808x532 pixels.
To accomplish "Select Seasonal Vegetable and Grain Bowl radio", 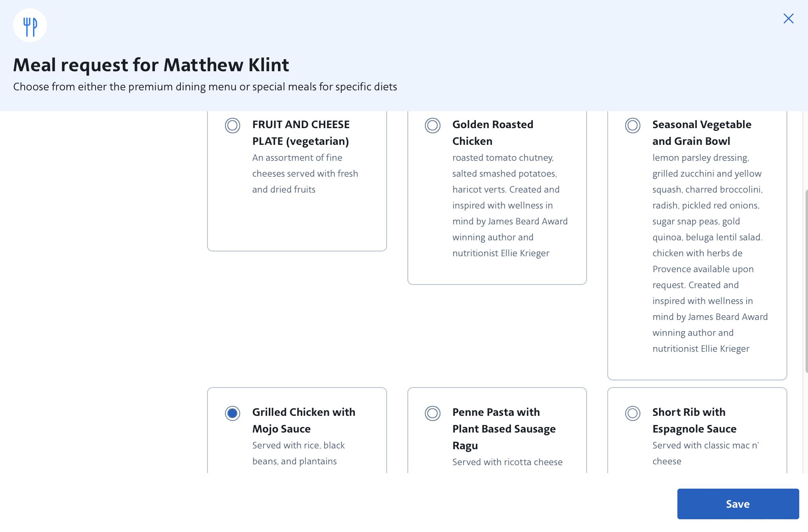I will coord(632,125).
